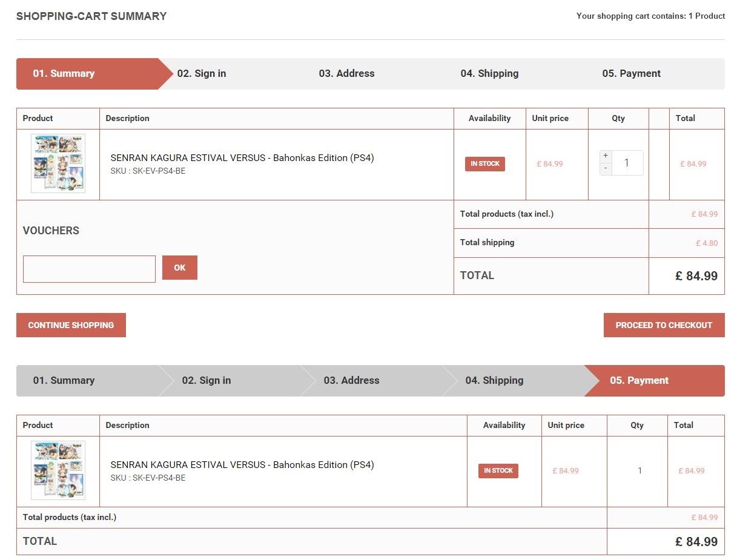Click the SHOPPING-CART SUMMARY heading
737x560 pixels.
pos(91,16)
